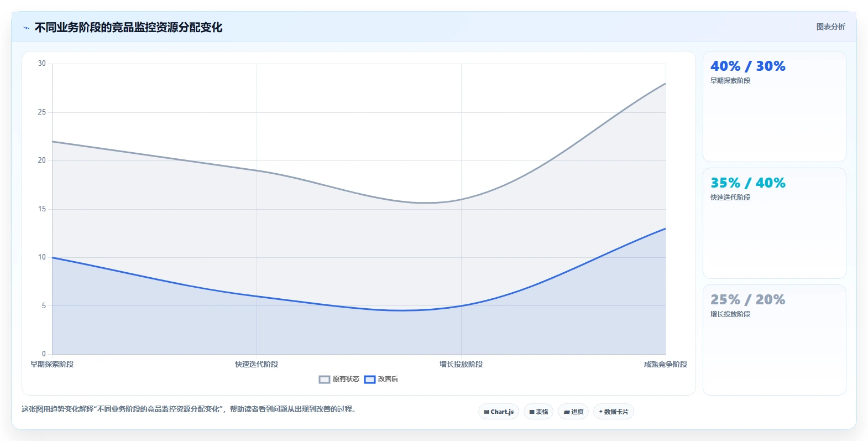The image size is (868, 441).
Task: Open the 35% / 40% 快速迭代阶段 card
Action: (774, 224)
